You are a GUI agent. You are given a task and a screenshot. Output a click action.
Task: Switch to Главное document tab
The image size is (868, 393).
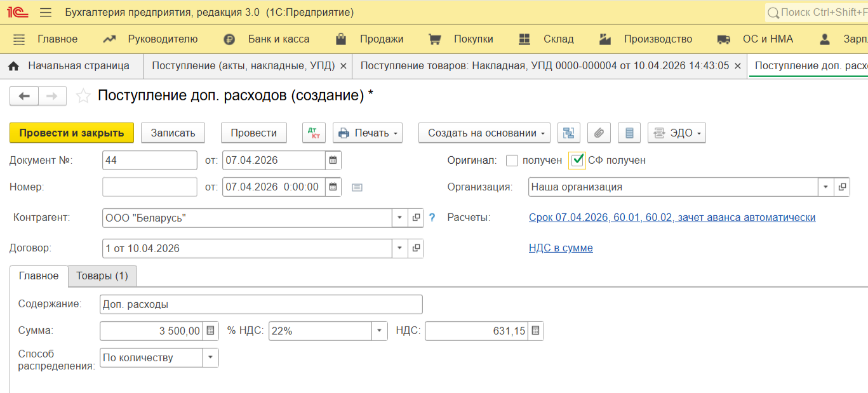point(39,276)
